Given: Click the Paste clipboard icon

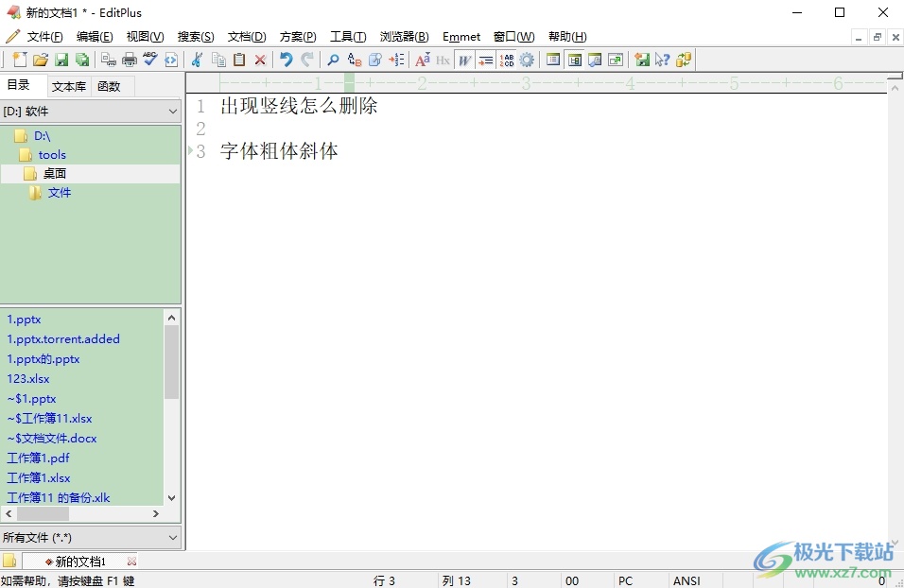Looking at the screenshot, I should click(239, 60).
